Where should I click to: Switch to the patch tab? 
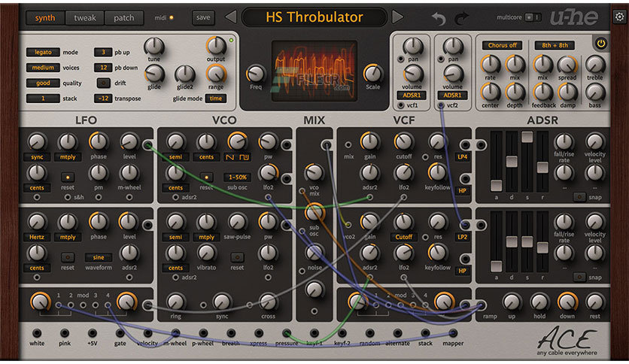click(124, 18)
